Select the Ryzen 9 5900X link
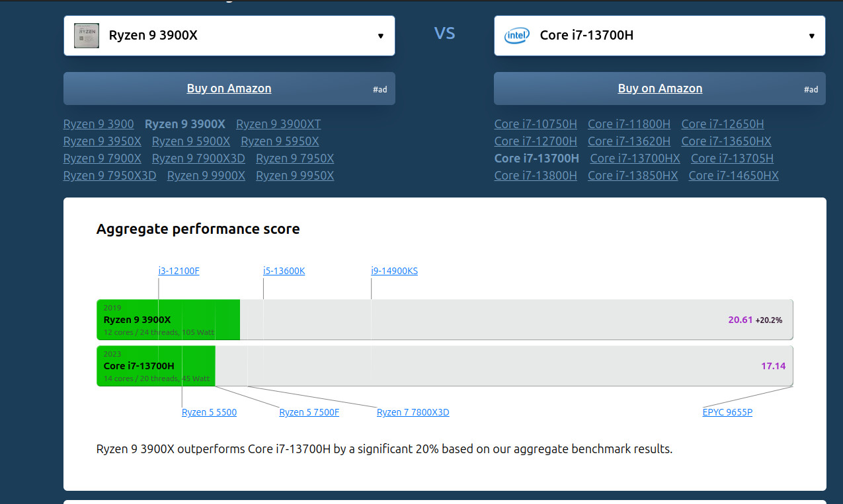 pyautogui.click(x=191, y=141)
